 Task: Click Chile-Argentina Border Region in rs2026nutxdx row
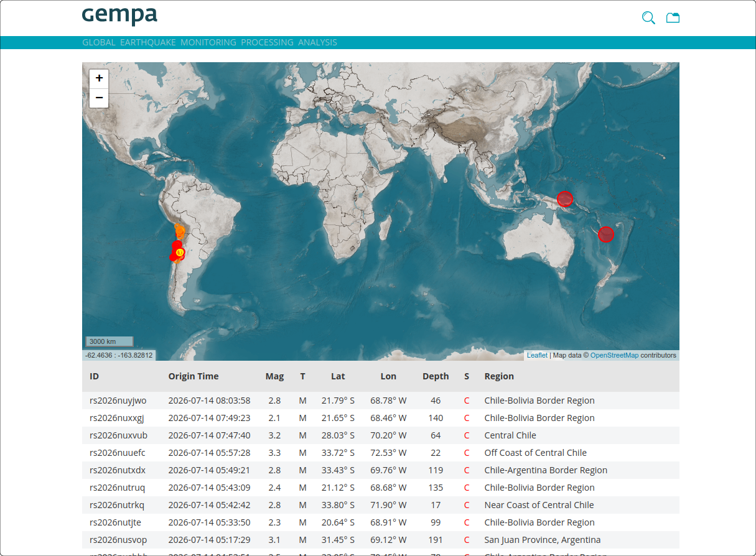[x=546, y=470]
